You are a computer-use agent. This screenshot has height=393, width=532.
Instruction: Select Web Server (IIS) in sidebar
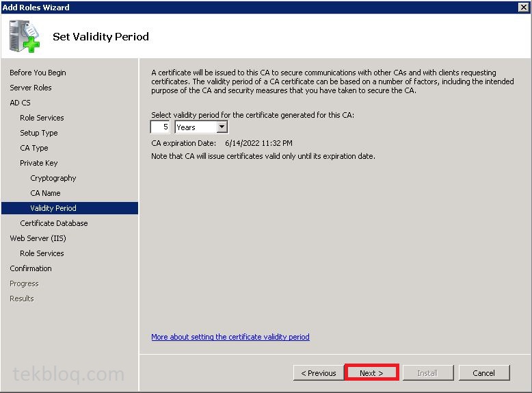pyautogui.click(x=38, y=238)
